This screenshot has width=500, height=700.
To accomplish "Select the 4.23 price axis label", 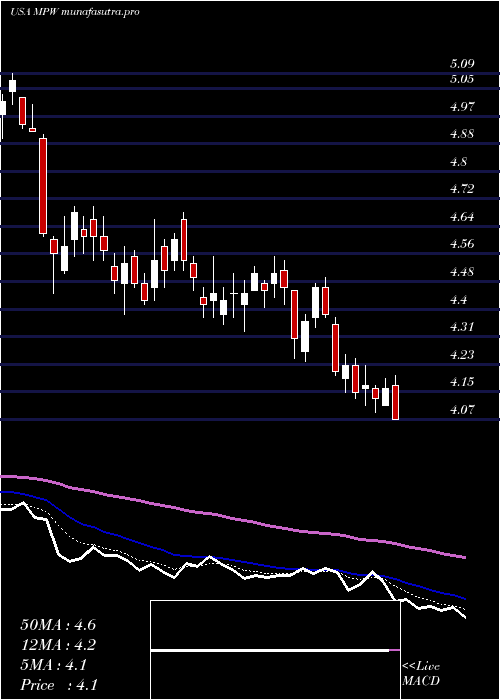I will click(x=462, y=355).
